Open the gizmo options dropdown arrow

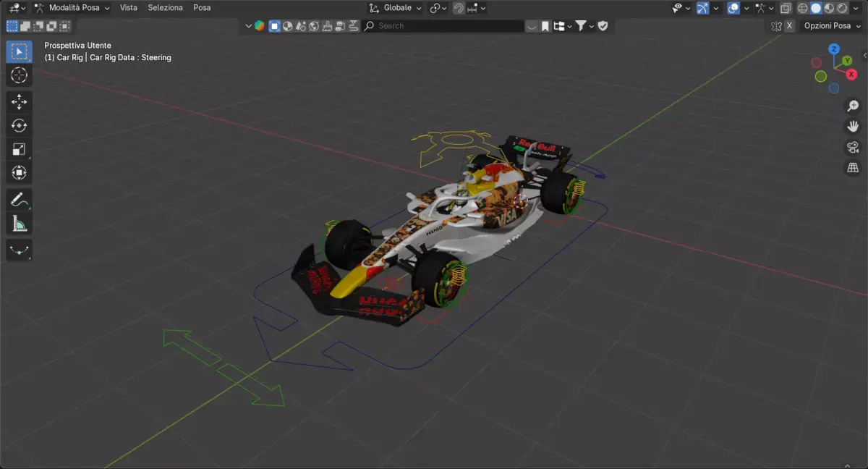pyautogui.click(x=716, y=8)
